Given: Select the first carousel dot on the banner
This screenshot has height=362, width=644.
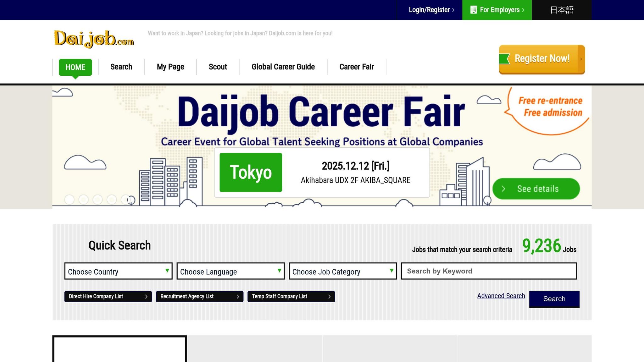Looking at the screenshot, I should [x=70, y=200].
